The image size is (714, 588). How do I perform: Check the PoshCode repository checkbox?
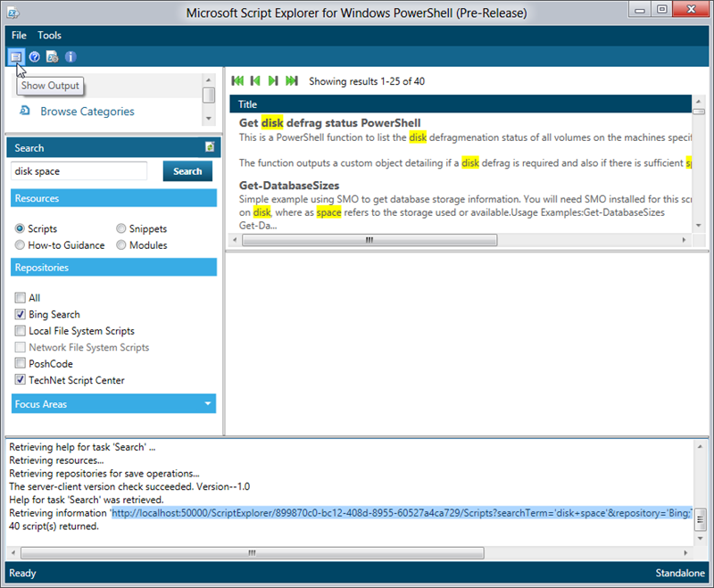(x=20, y=363)
